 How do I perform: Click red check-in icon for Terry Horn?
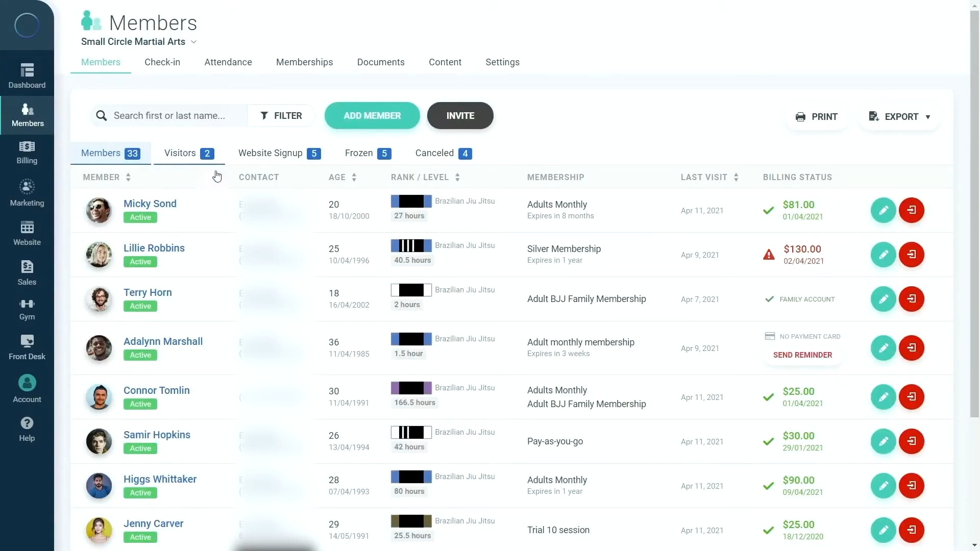tap(912, 299)
